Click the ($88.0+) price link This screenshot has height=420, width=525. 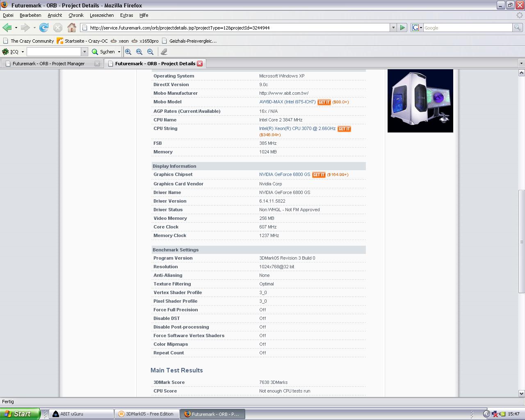340,102
